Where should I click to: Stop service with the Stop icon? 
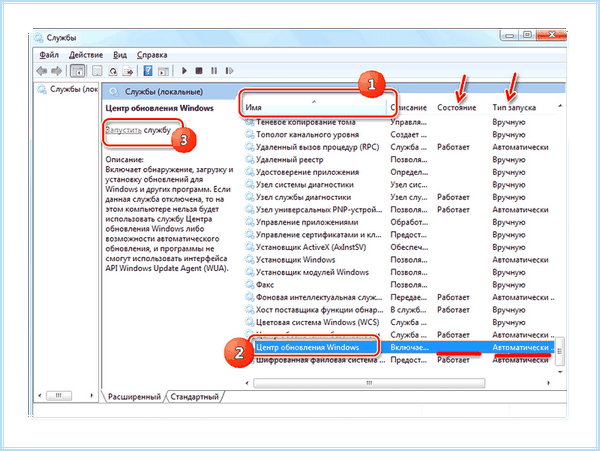pos(199,71)
